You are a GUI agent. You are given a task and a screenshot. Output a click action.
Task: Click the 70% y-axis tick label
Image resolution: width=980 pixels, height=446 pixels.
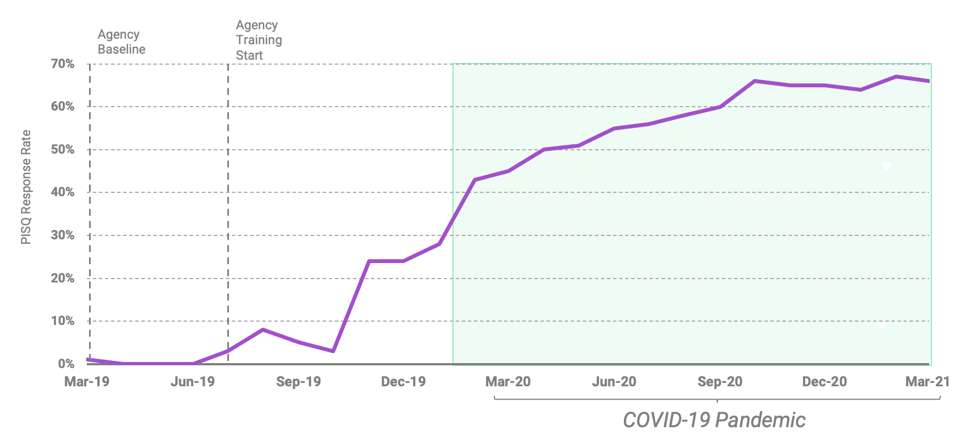(62, 64)
